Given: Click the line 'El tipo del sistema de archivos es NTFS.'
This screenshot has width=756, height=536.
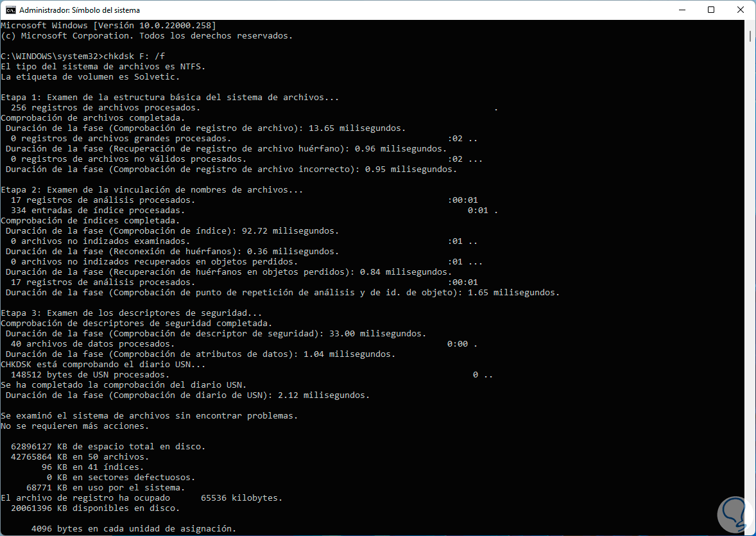Looking at the screenshot, I should click(x=103, y=66).
